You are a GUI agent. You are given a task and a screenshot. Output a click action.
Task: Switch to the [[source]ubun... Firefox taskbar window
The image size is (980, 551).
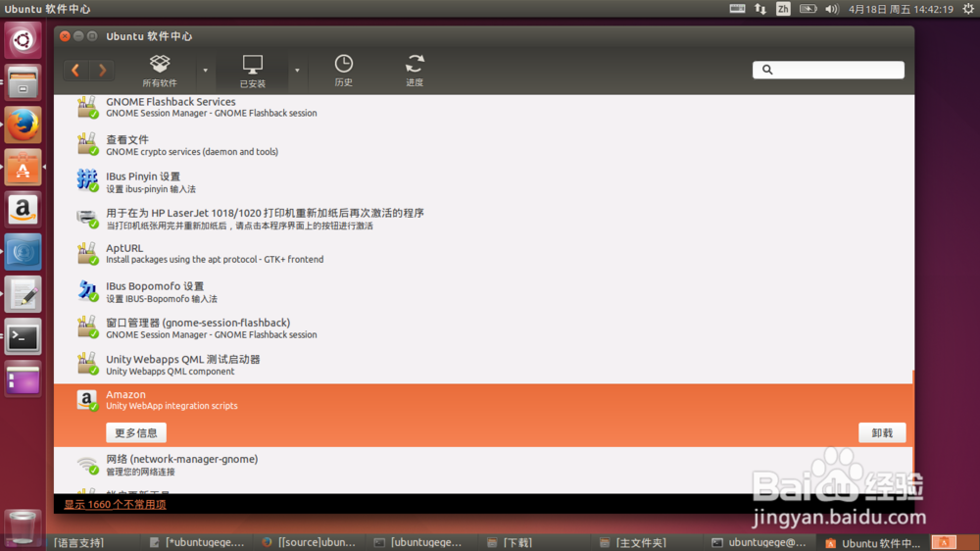click(x=309, y=543)
